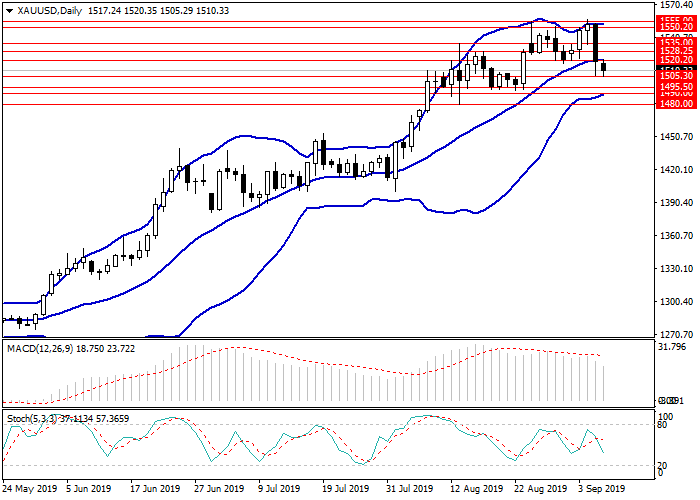This screenshot has width=700, height=500.
Task: Select the 1520.20 red price label
Action: click(x=675, y=60)
